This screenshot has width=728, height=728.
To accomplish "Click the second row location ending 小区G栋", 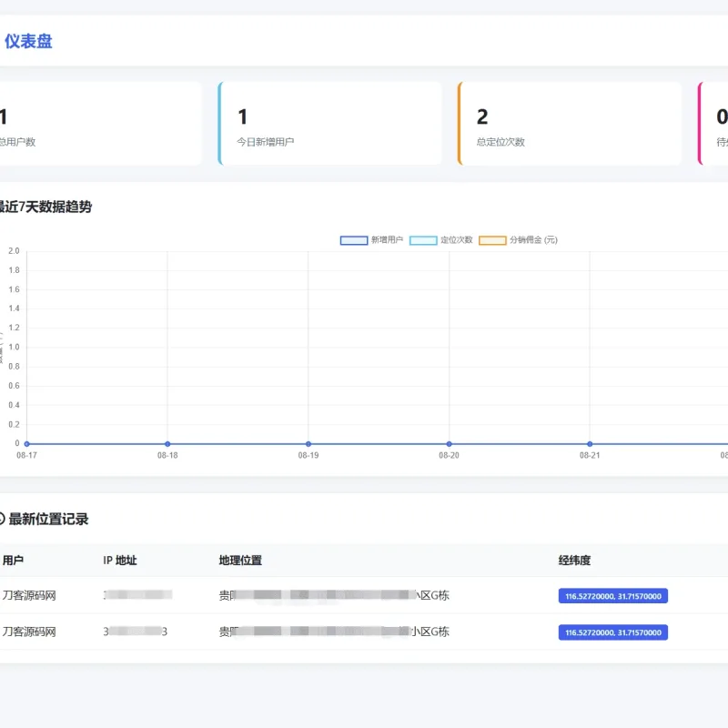I will [x=334, y=632].
